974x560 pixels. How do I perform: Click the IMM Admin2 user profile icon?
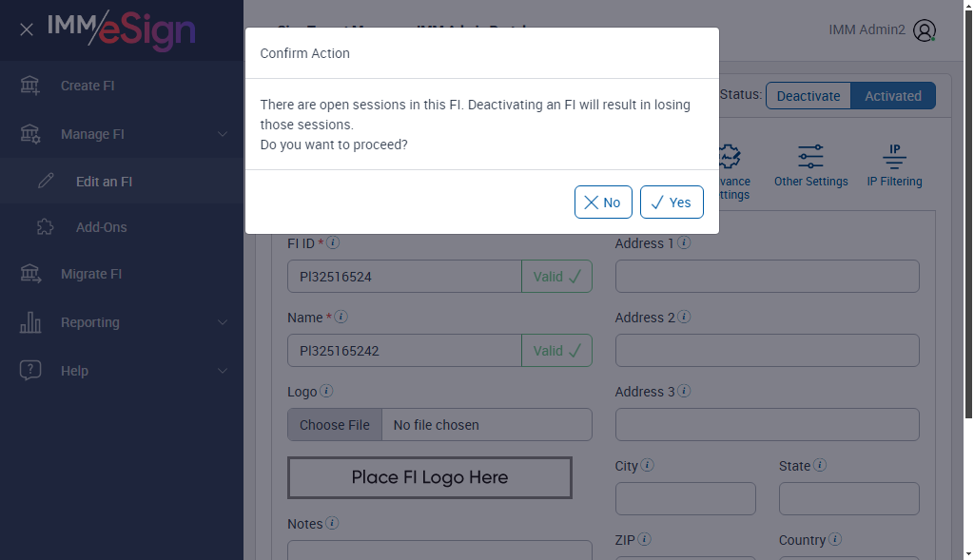pos(924,30)
